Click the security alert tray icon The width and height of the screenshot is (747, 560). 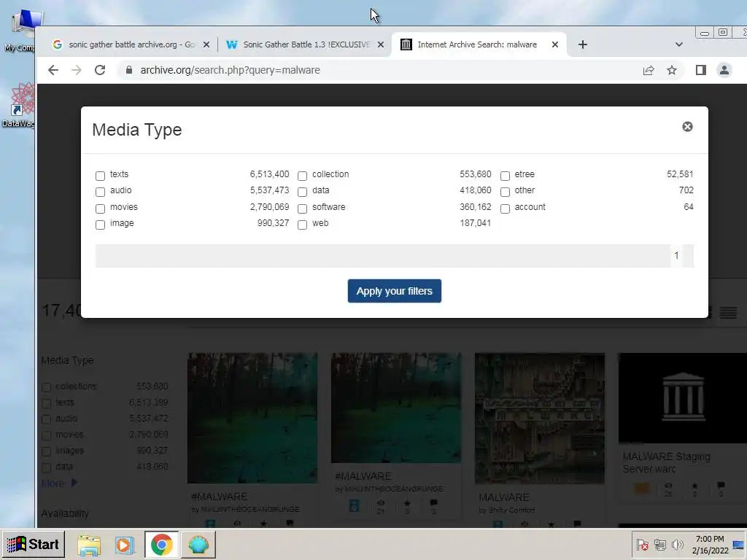pyautogui.click(x=642, y=544)
